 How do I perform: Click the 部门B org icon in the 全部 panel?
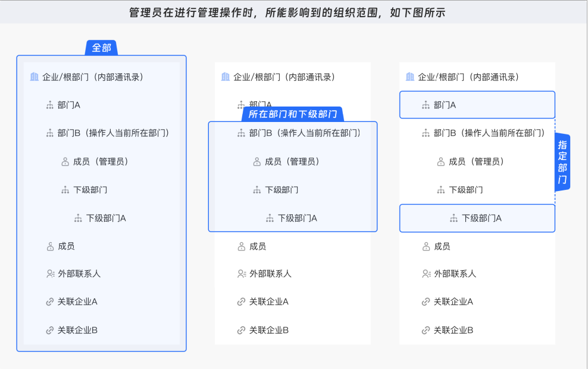coord(49,133)
